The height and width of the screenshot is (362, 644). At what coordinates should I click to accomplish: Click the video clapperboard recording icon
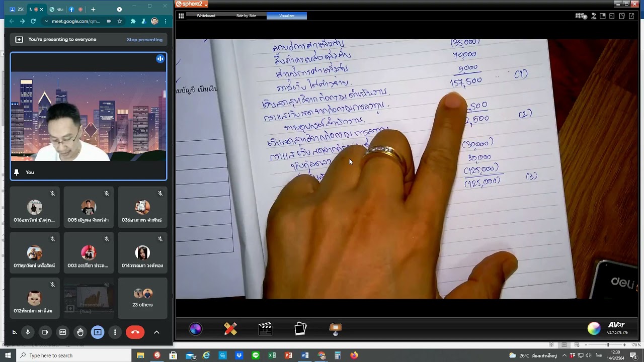tap(265, 329)
